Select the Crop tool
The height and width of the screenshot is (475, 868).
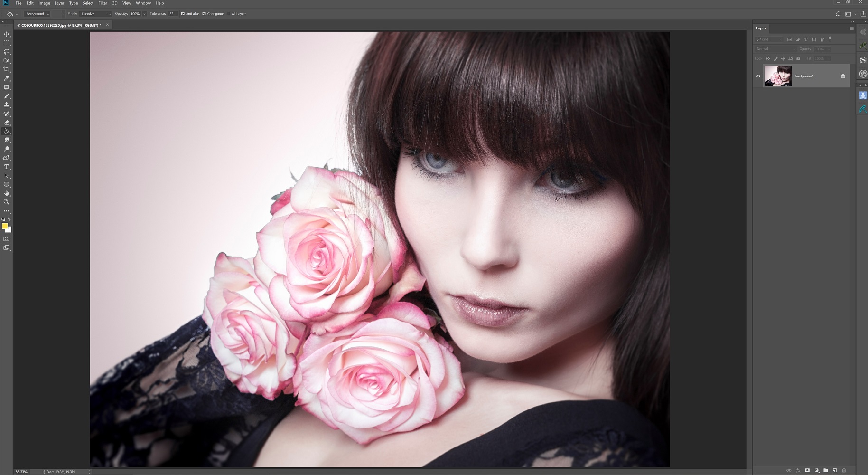tap(7, 69)
